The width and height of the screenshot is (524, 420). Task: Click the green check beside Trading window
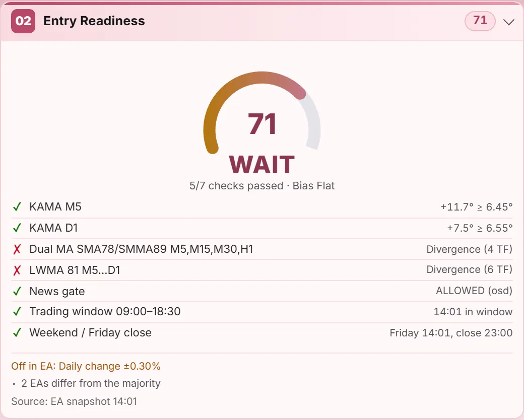[17, 311]
